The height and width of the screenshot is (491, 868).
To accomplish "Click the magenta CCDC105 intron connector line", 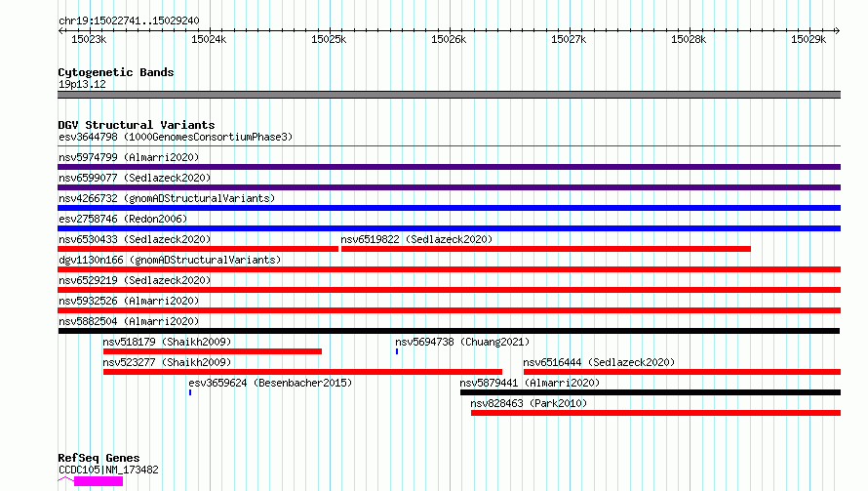I will tap(66, 479).
